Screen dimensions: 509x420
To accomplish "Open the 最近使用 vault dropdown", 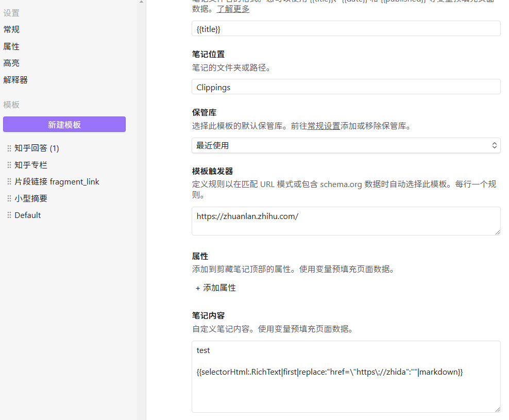I will [346, 145].
